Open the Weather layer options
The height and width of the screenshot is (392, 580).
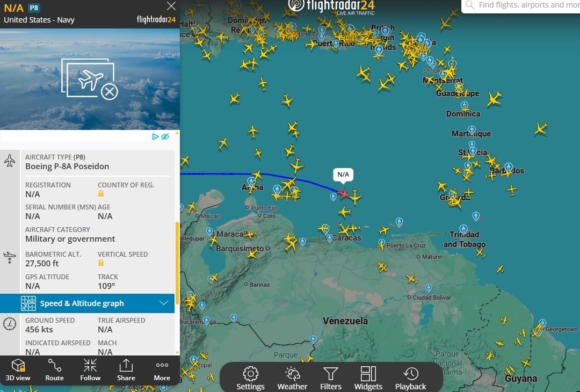pos(292,378)
